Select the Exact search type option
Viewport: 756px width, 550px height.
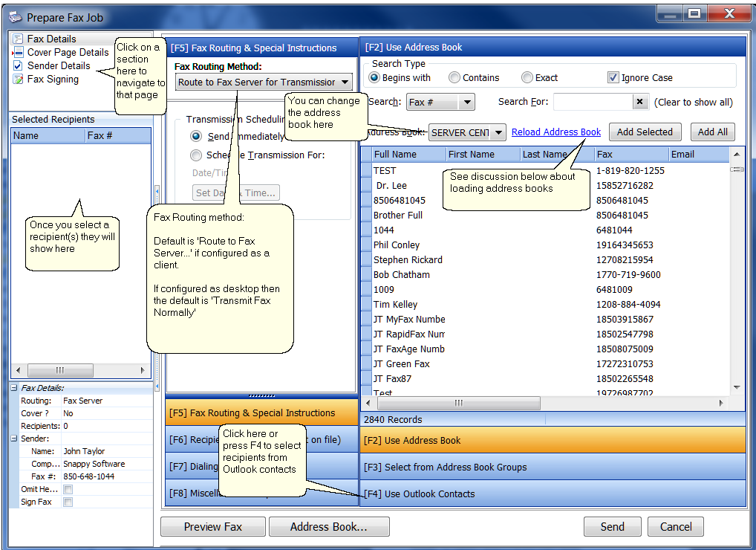527,78
